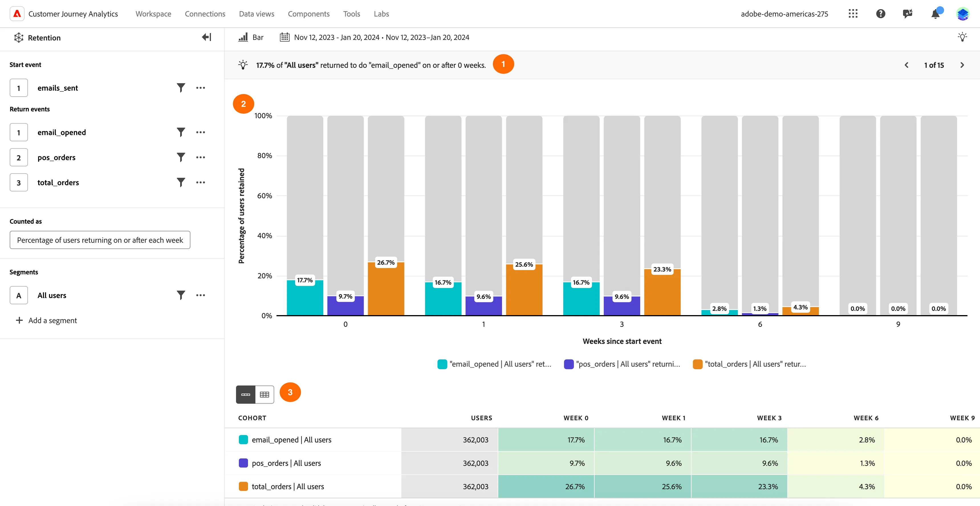
Task: Click the email_opened cohort color swatch
Action: coord(243,440)
